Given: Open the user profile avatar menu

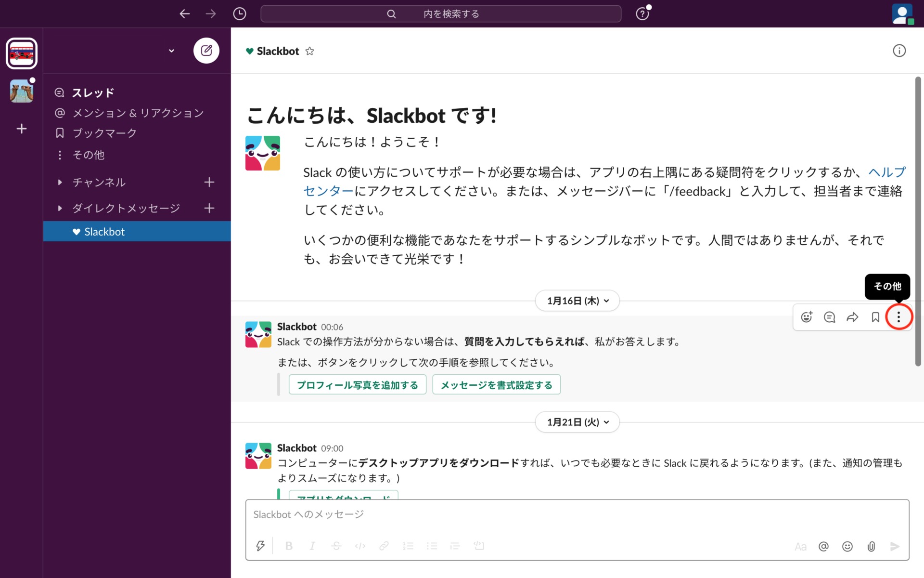Looking at the screenshot, I should (902, 14).
